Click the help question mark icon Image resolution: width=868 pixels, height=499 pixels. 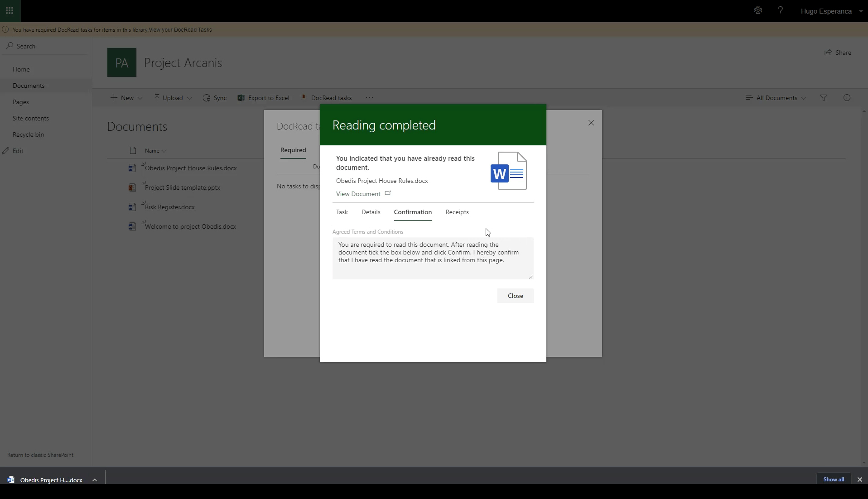tap(780, 10)
